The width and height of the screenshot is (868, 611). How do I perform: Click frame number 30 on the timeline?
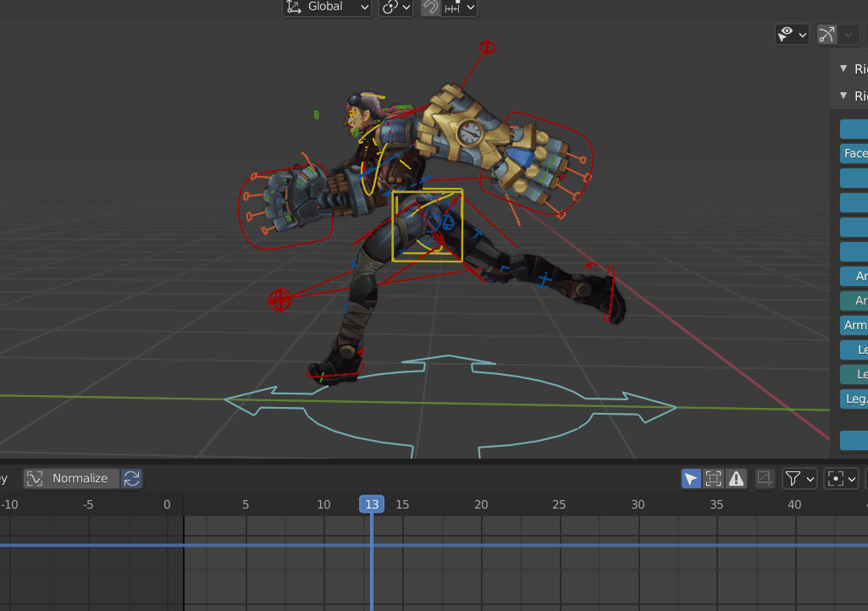638,504
